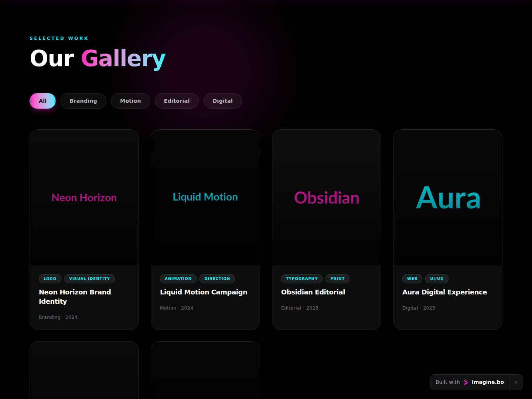The height and width of the screenshot is (399, 532).
Task: Dismiss the Built with Imagine.bo badge
Action: [x=516, y=382]
